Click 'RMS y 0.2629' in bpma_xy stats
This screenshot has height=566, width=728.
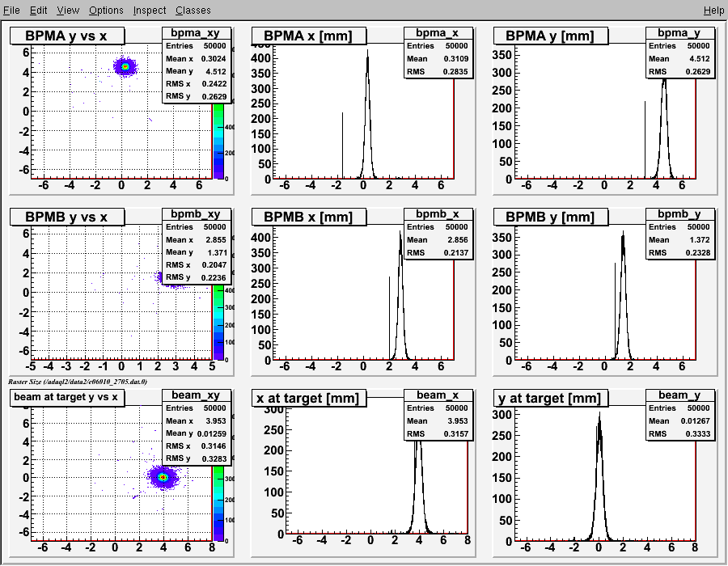coord(196,96)
